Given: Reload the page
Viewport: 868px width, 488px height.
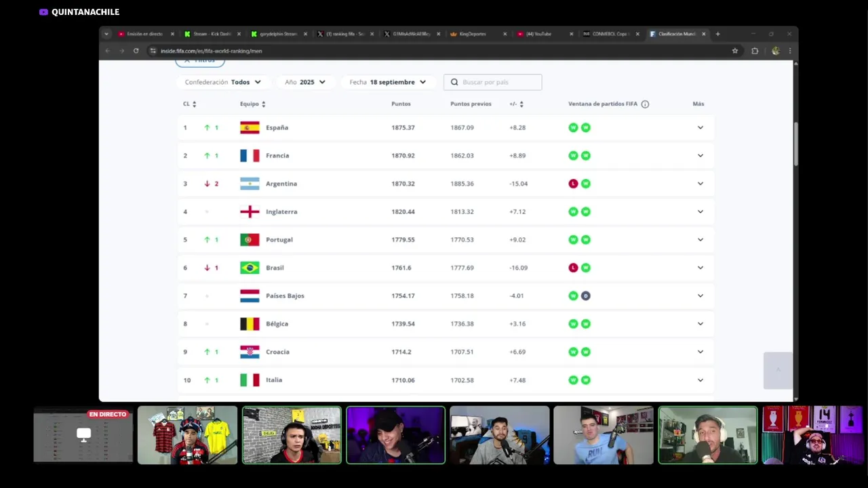Looking at the screenshot, I should [x=136, y=51].
